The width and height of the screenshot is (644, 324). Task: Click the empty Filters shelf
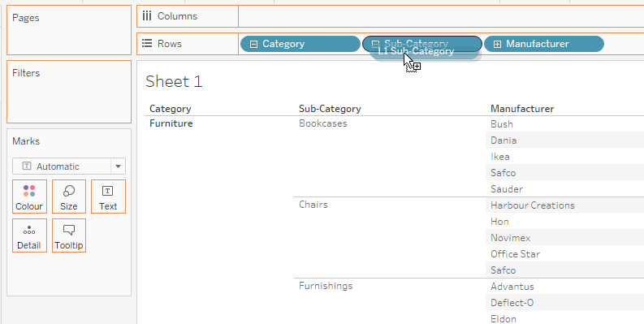pyautogui.click(x=69, y=92)
